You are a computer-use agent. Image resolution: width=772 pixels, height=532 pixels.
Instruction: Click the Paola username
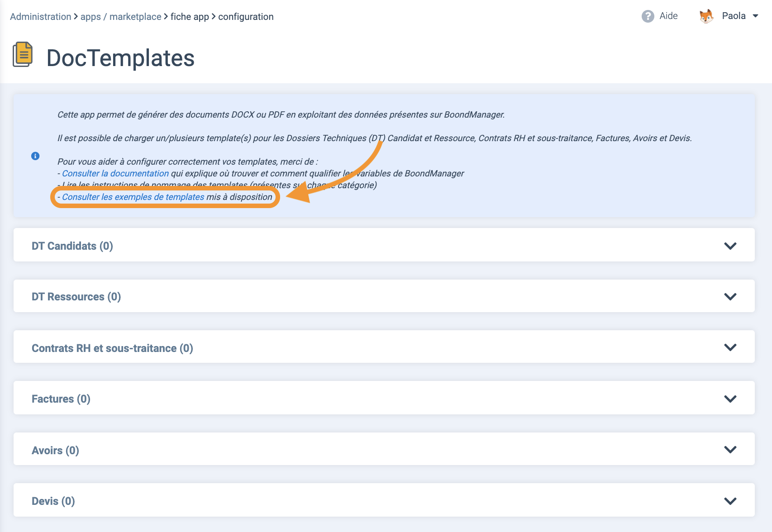point(734,16)
